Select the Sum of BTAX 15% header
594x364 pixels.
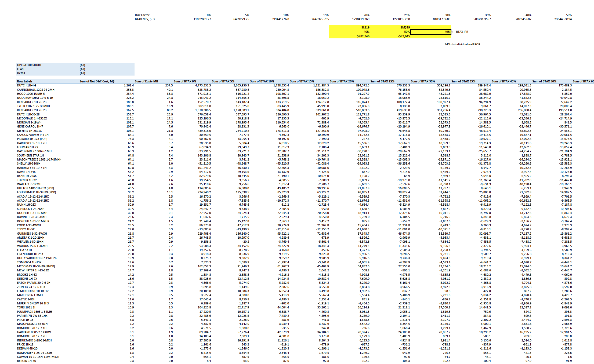(x=302, y=81)
